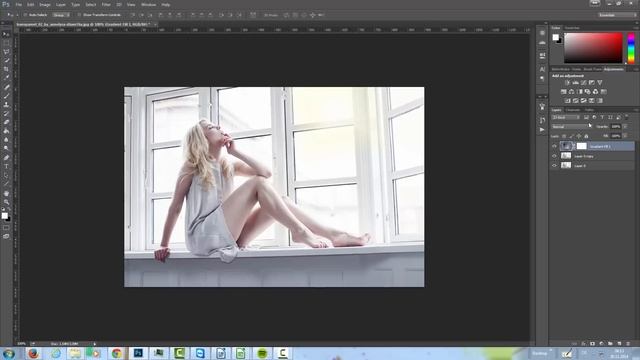Add a Curves adjustment

pos(584,83)
